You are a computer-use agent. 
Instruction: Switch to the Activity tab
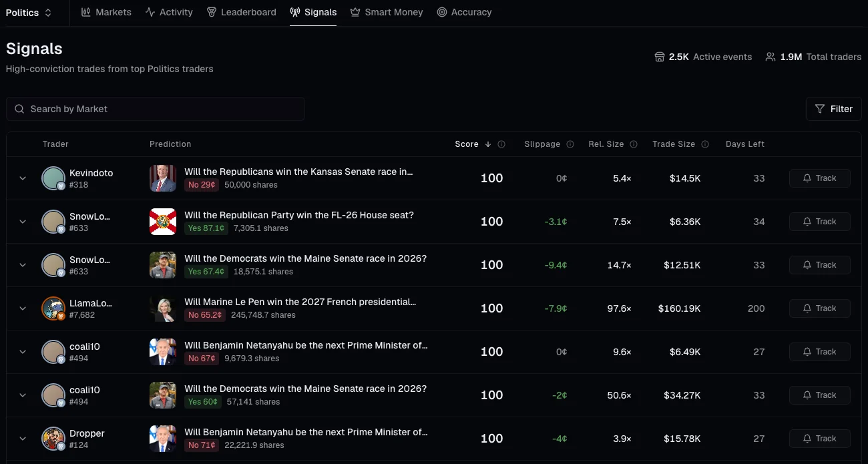pos(169,12)
